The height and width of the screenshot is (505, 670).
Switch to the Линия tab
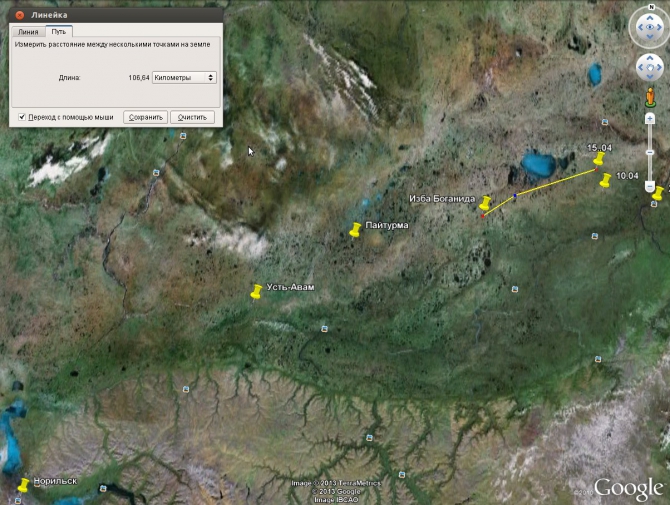[x=29, y=32]
